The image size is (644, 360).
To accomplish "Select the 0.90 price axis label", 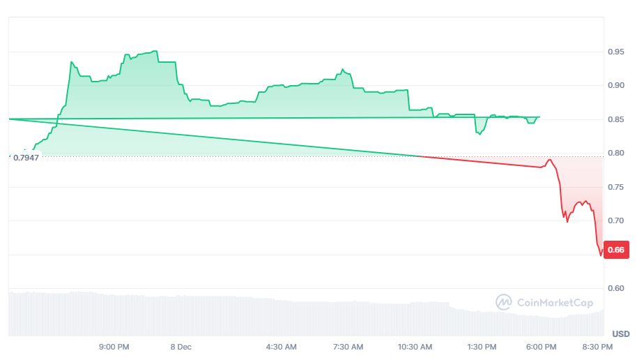I will 615,86.
